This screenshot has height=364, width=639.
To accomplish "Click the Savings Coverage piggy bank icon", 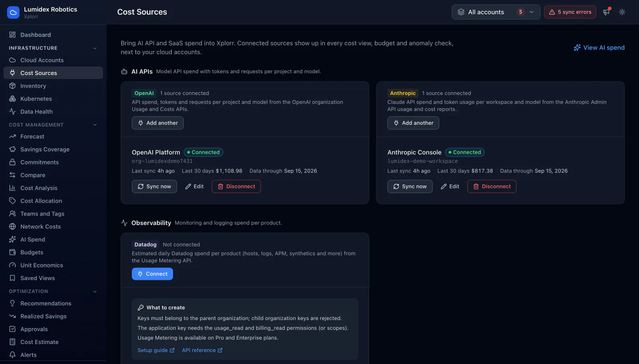I will pyautogui.click(x=12, y=149).
